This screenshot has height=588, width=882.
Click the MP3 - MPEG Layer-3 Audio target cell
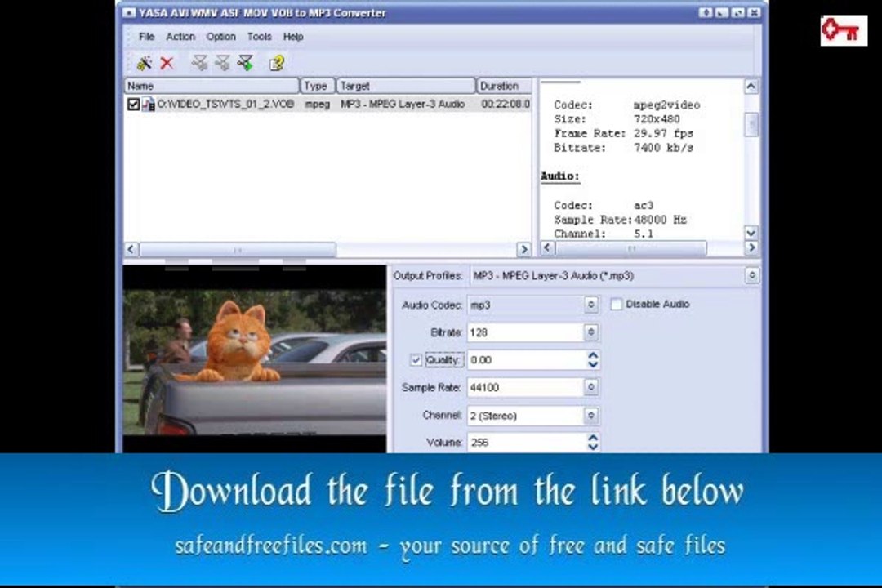pos(403,104)
